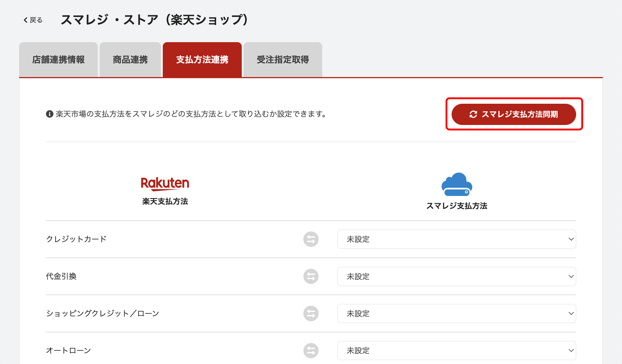Select the active 支払方法連携 tab
Image resolution: width=622 pixels, height=364 pixels.
(x=202, y=60)
